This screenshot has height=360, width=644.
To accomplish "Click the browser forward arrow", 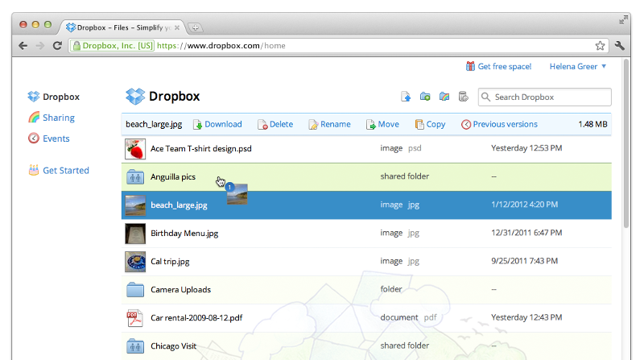I will click(x=39, y=46).
